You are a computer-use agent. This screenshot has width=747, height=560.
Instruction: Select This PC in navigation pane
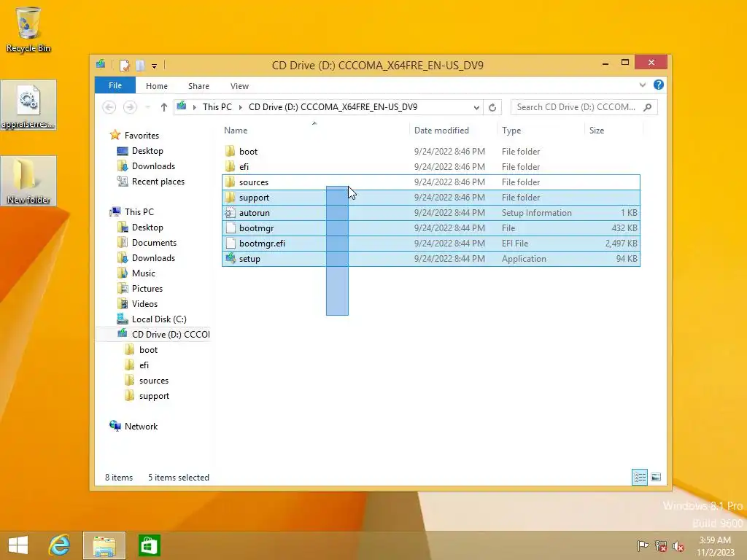click(139, 212)
